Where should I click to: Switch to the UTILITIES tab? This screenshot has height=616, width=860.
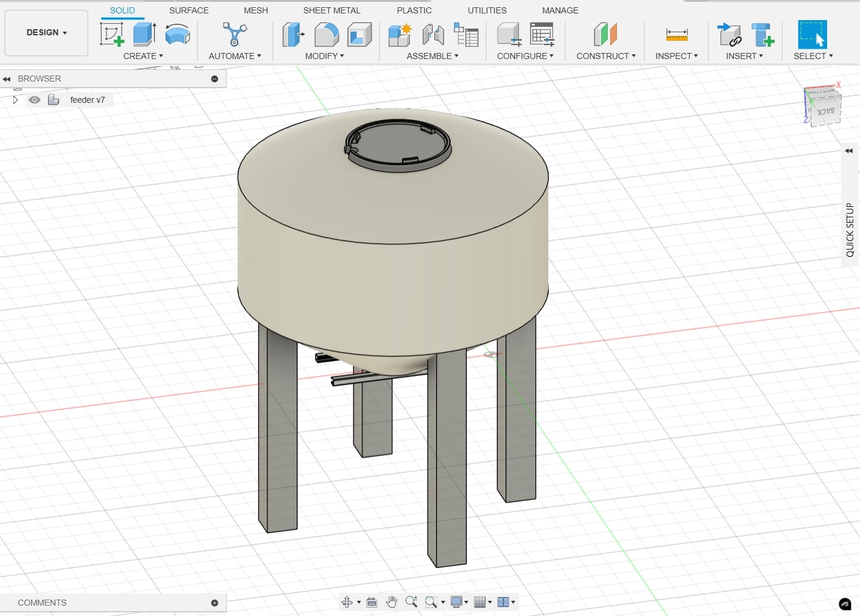487,10
